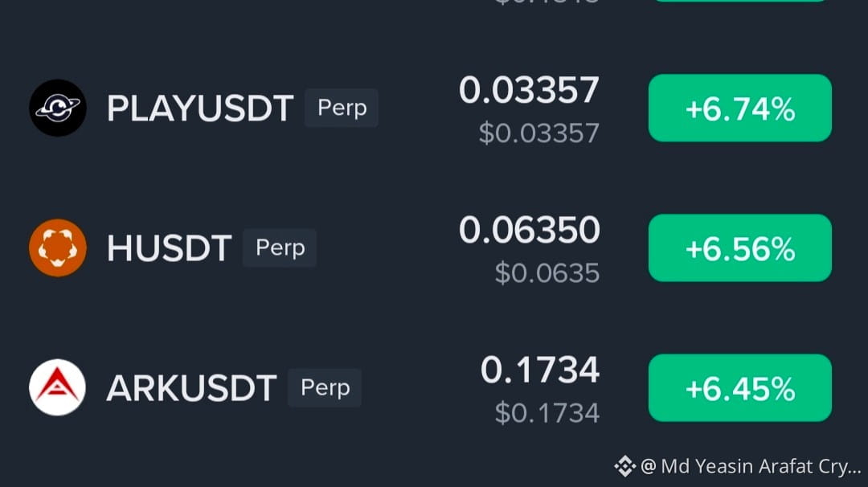
Task: Select the 0.06350 last price
Action: pos(529,230)
